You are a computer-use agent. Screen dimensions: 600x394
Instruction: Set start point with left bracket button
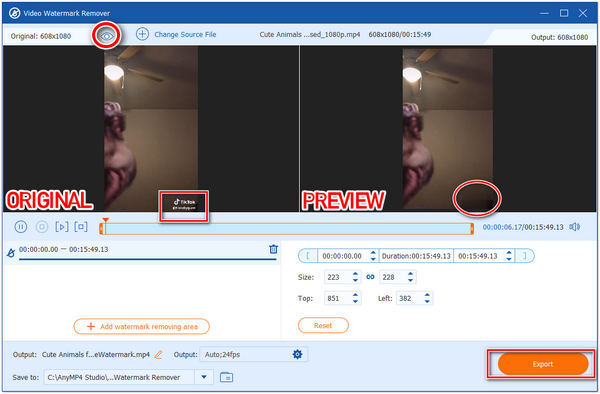308,256
